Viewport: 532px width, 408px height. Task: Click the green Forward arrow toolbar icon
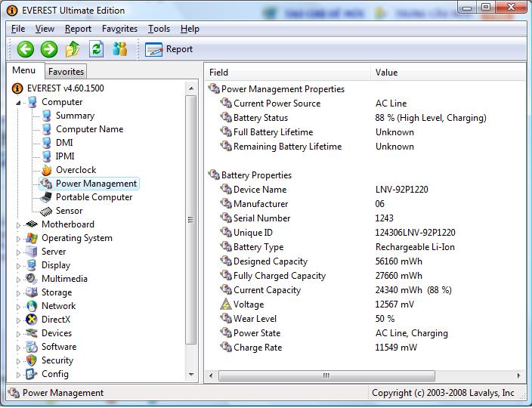[49, 49]
